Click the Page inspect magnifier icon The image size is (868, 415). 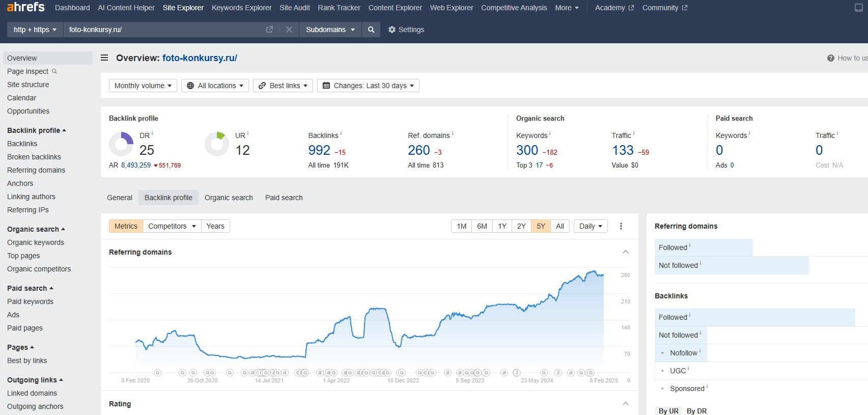point(54,71)
